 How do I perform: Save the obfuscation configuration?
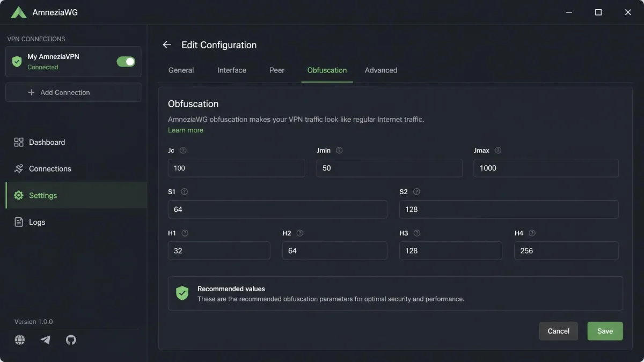(x=605, y=331)
